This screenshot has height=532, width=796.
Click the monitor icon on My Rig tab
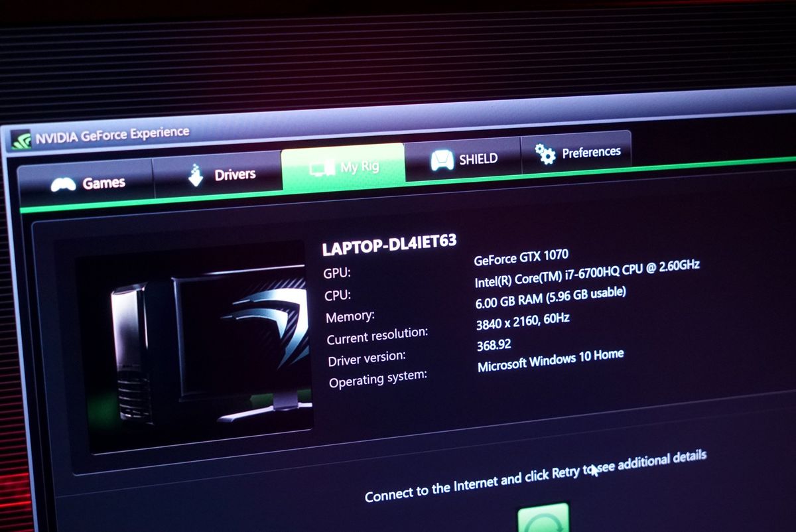point(321,168)
